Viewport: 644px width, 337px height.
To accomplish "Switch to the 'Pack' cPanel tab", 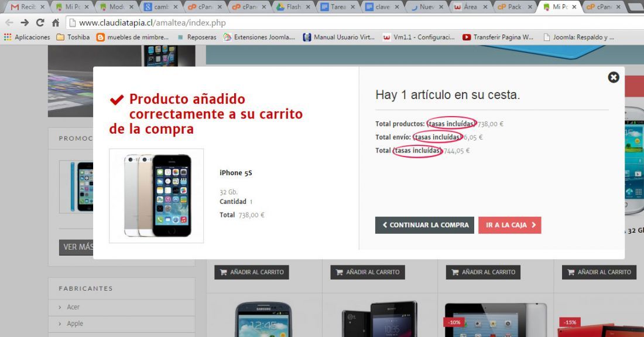I will [515, 6].
